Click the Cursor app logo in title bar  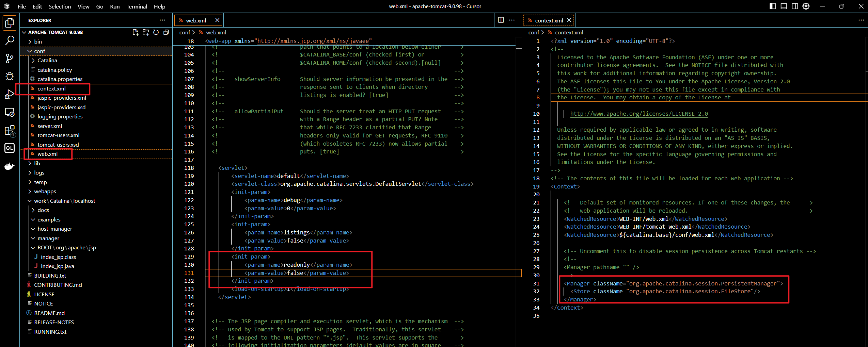7,6
